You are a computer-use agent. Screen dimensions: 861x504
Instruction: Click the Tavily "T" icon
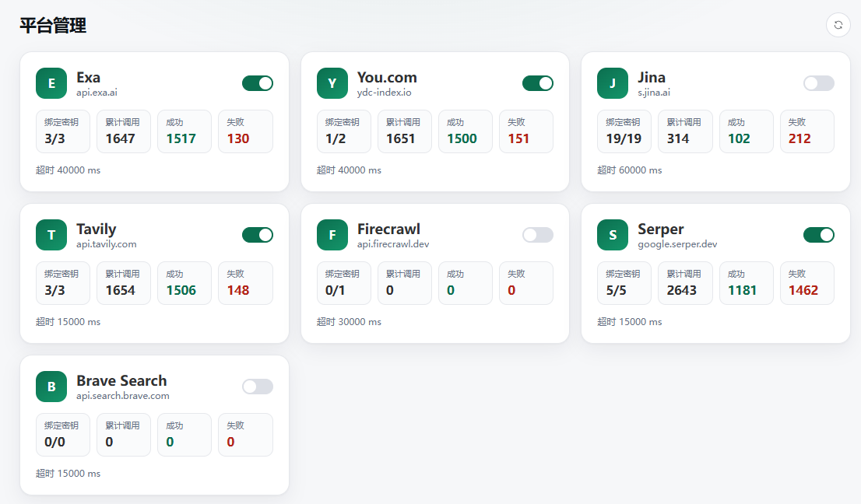(51, 235)
